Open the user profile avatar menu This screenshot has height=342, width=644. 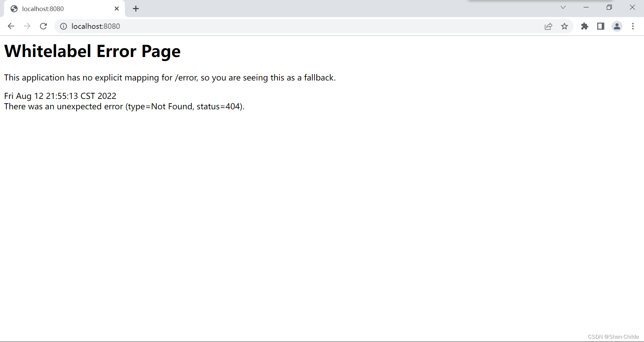coord(617,26)
